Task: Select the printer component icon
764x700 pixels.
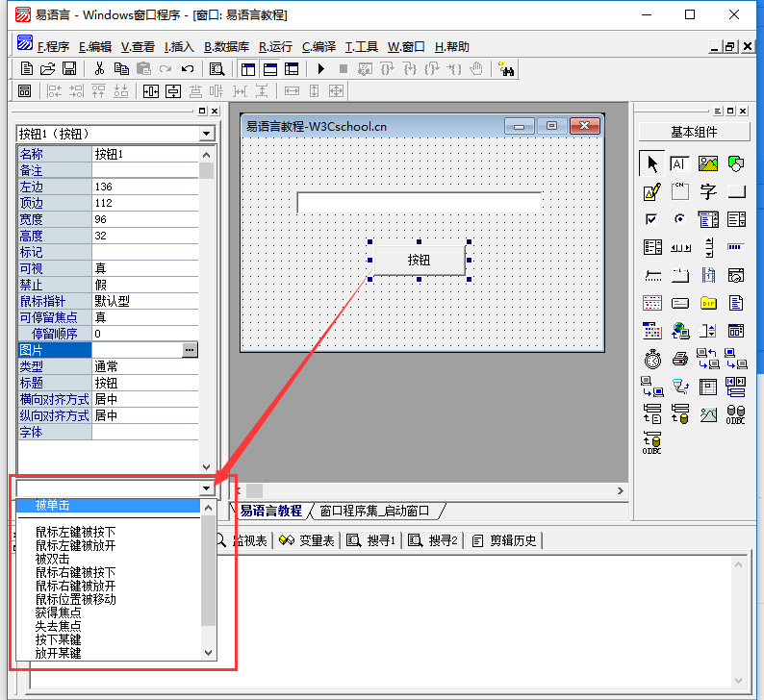Action: point(680,359)
